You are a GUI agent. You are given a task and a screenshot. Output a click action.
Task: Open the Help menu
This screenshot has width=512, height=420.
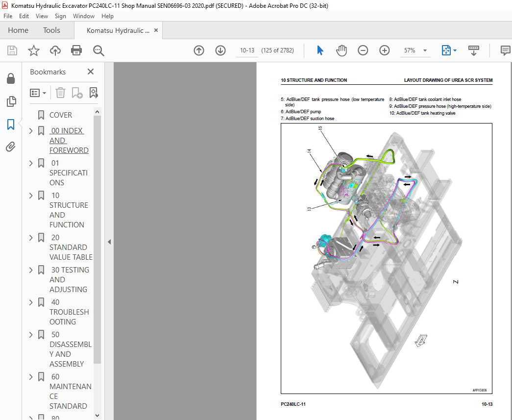107,16
